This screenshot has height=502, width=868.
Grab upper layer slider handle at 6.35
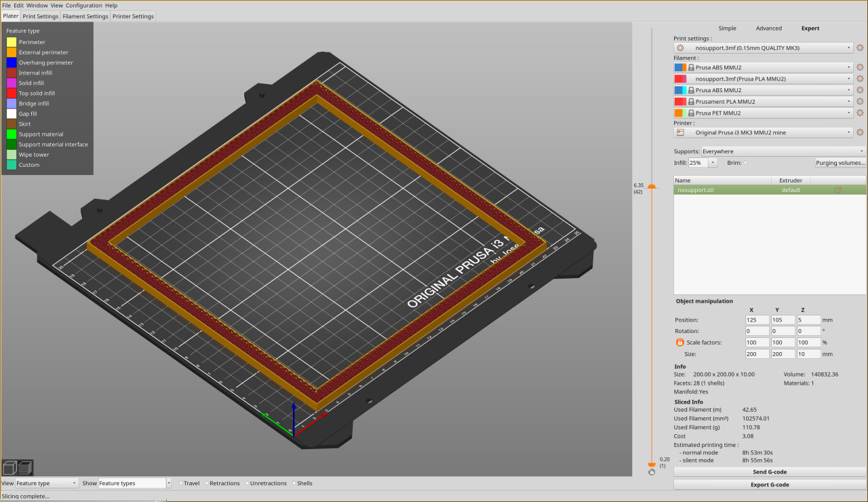pyautogui.click(x=652, y=186)
